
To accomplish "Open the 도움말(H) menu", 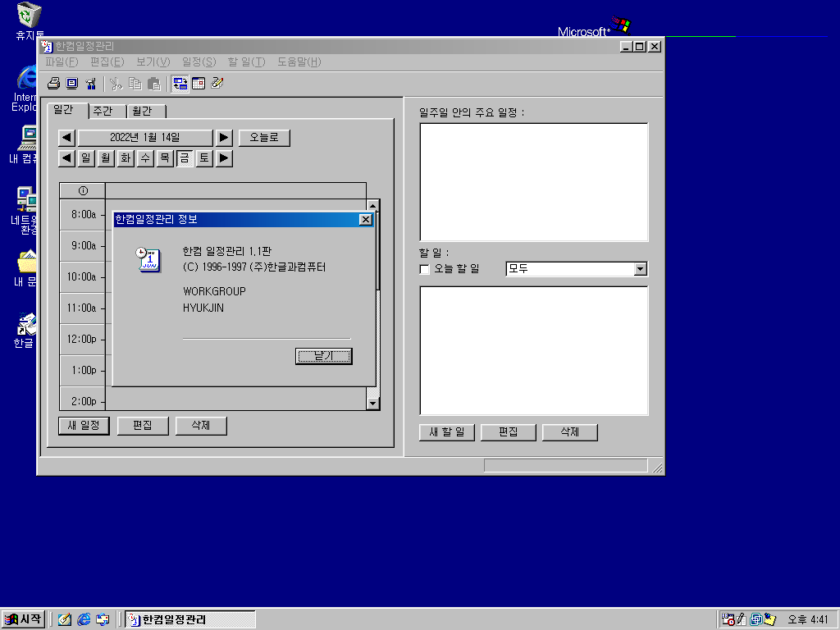I will tap(299, 62).
